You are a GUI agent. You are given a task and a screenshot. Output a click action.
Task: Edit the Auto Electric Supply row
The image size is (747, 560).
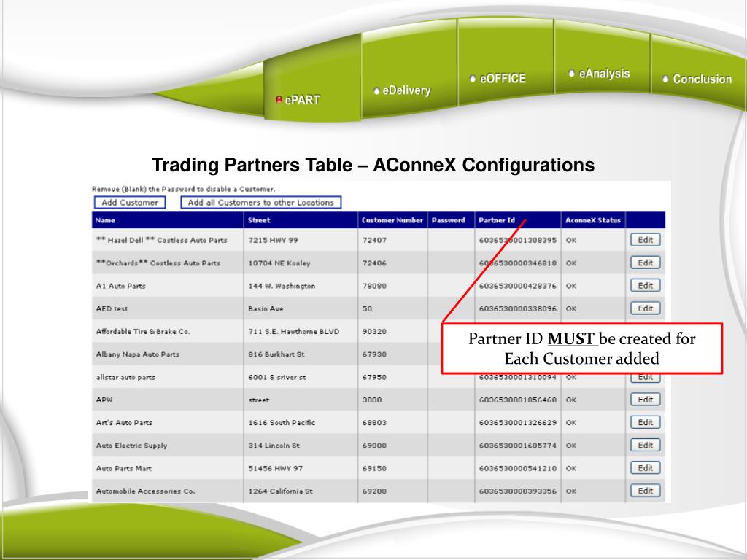point(645,446)
